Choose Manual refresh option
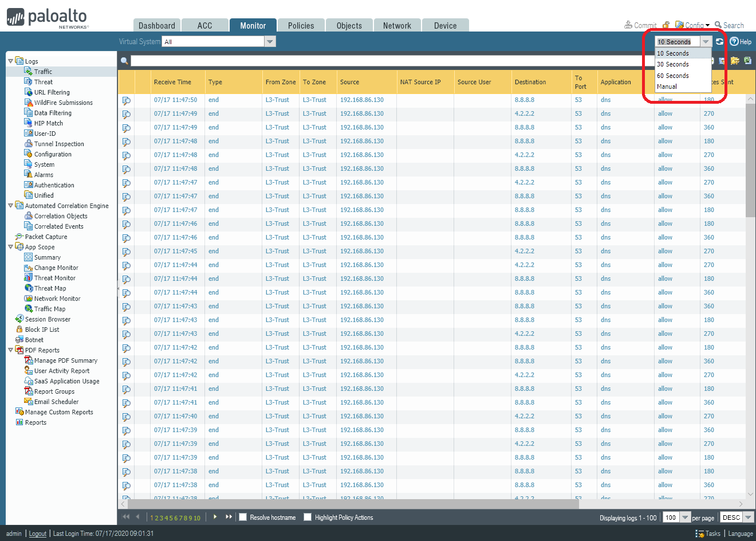 683,87
